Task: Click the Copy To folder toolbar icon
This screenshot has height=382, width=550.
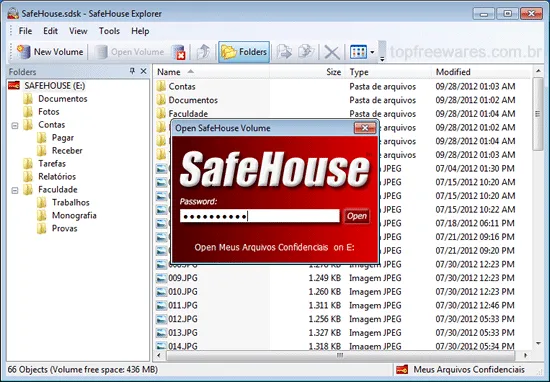Action: [284, 52]
